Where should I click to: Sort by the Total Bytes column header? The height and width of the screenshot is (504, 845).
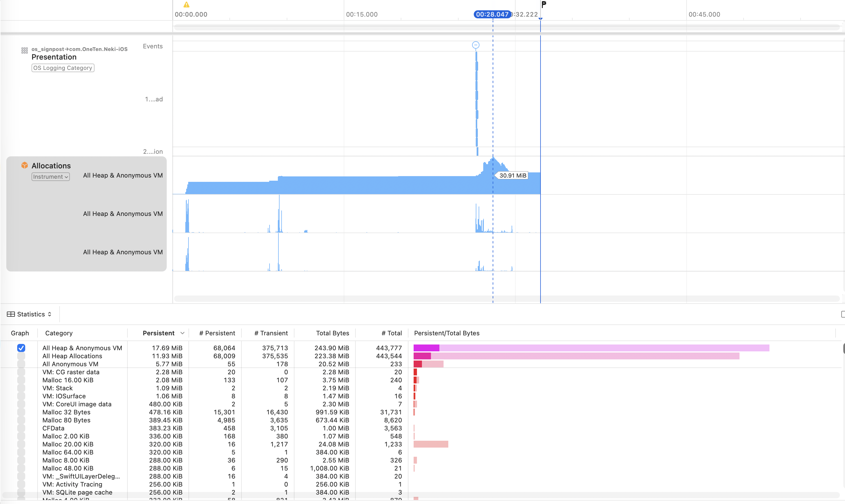pos(332,333)
